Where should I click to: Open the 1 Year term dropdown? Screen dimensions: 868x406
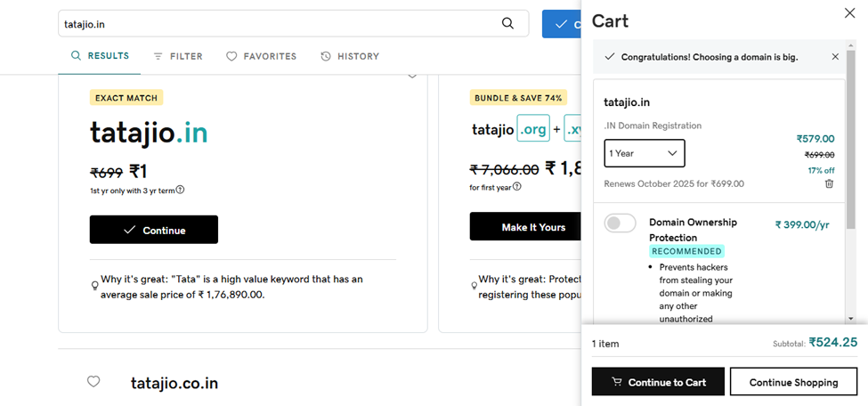pos(645,153)
